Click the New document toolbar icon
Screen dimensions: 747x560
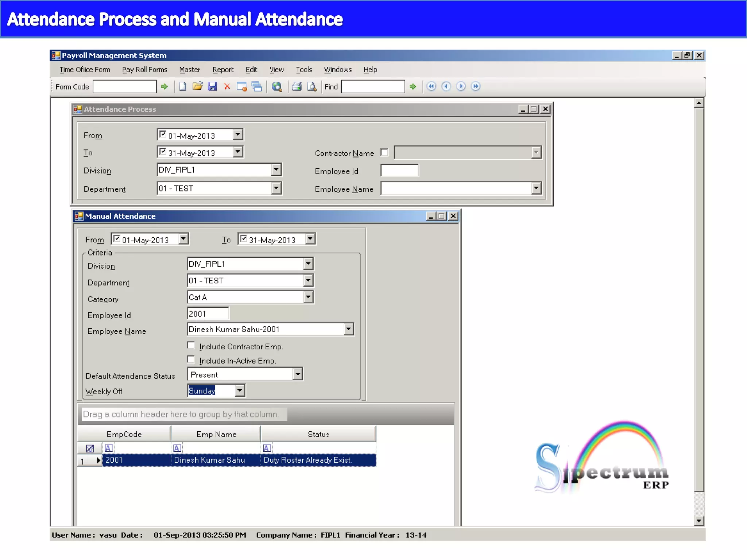pyautogui.click(x=182, y=86)
